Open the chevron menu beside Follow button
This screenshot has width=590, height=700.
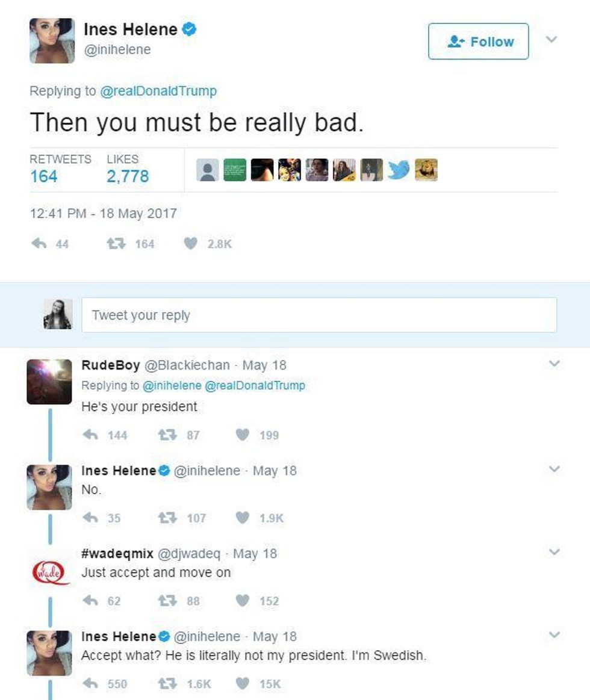pyautogui.click(x=551, y=39)
